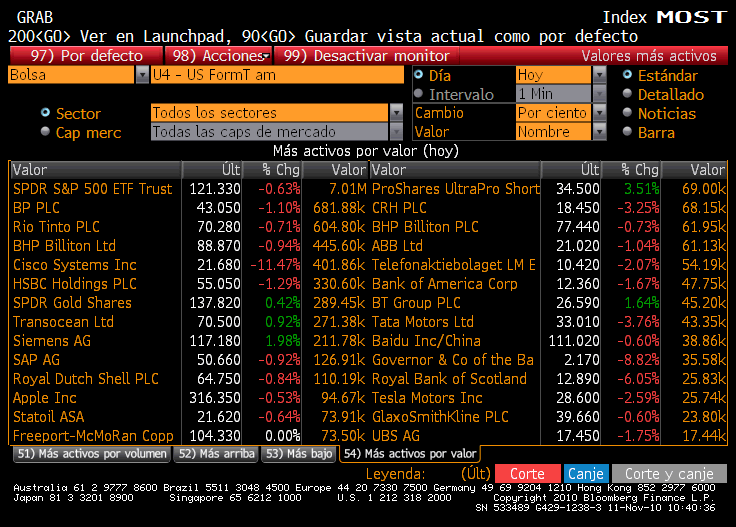Select the Detallado view radio button

627,93
